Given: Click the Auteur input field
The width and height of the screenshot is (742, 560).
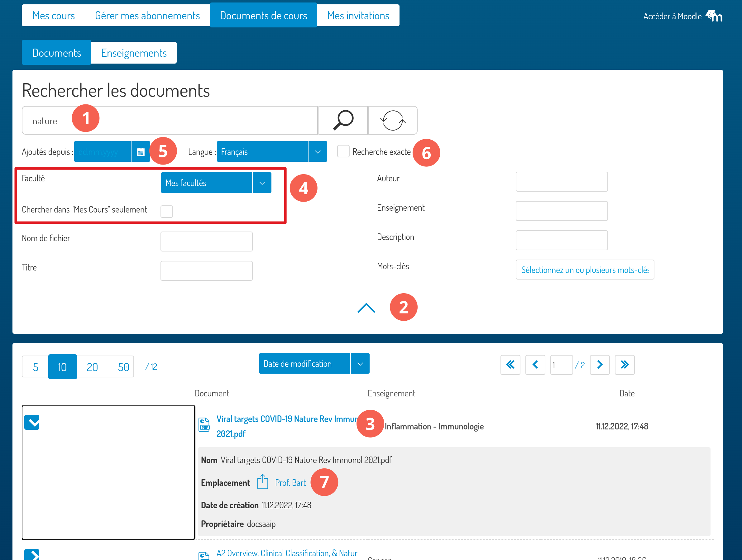Looking at the screenshot, I should [x=561, y=182].
